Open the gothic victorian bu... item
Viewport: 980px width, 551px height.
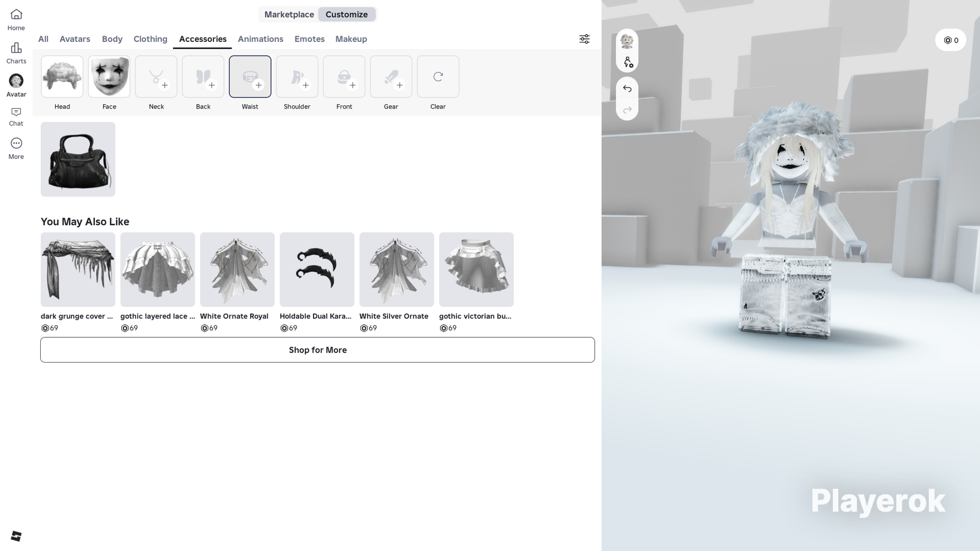coord(476,269)
